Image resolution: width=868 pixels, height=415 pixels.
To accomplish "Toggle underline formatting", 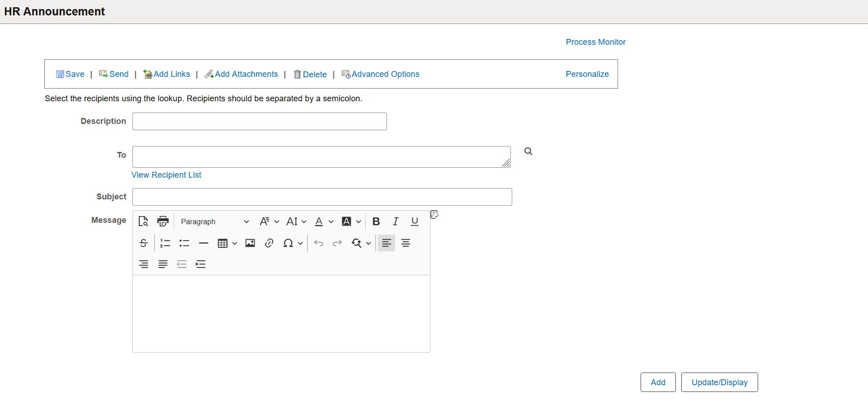I will pos(415,222).
